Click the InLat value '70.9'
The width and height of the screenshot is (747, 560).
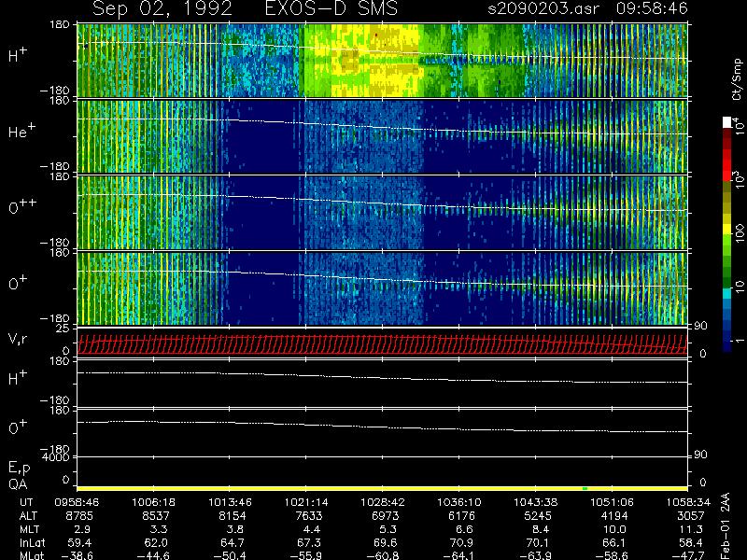coord(462,543)
